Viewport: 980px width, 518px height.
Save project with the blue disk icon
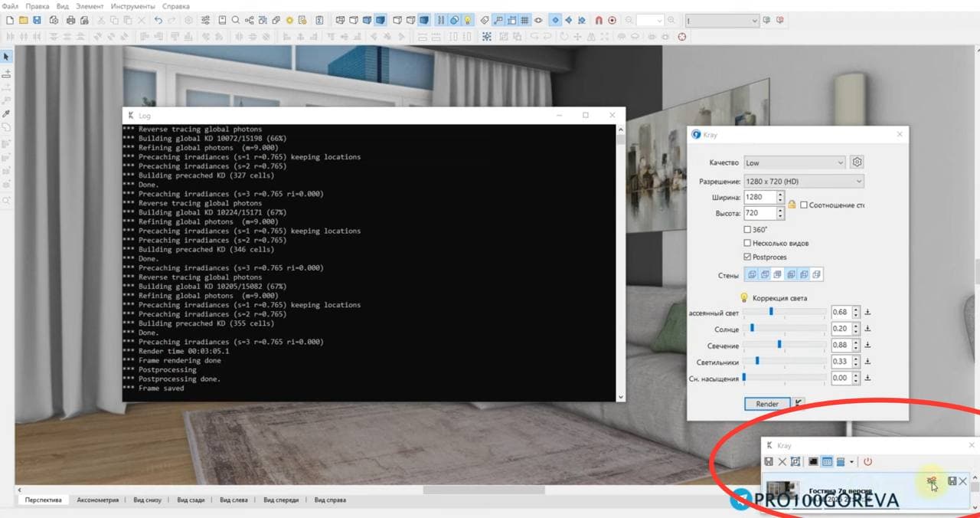pyautogui.click(x=37, y=20)
